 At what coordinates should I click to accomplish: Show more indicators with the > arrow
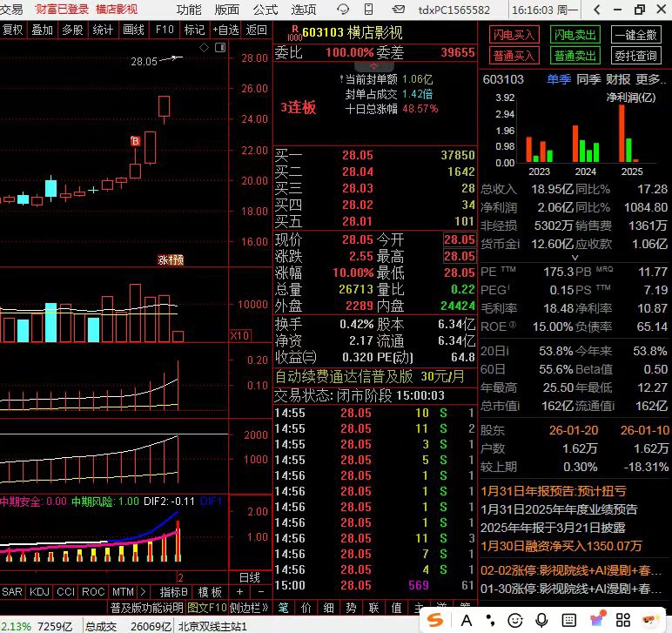click(x=143, y=592)
